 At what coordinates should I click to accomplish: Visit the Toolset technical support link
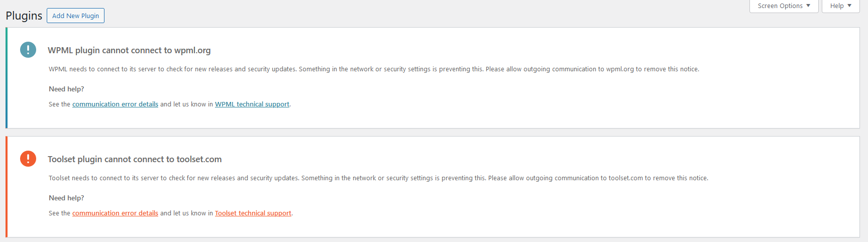(253, 213)
